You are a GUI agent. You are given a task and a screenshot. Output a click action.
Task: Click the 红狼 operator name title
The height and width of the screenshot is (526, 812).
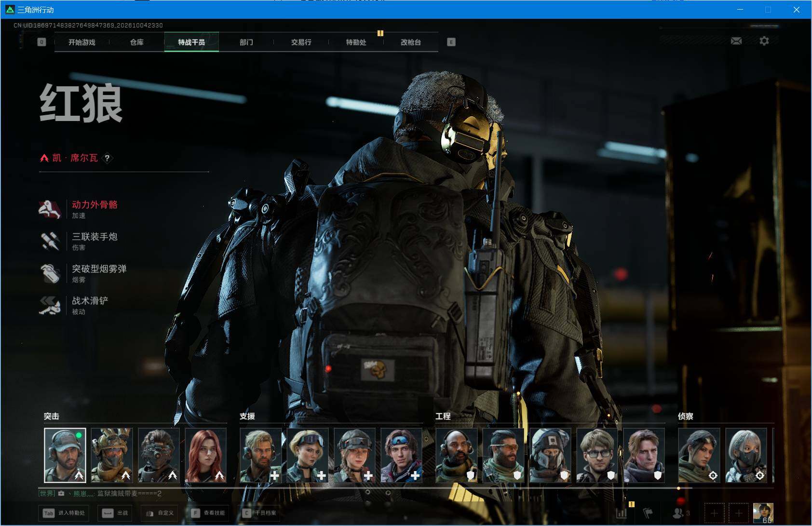click(x=81, y=103)
